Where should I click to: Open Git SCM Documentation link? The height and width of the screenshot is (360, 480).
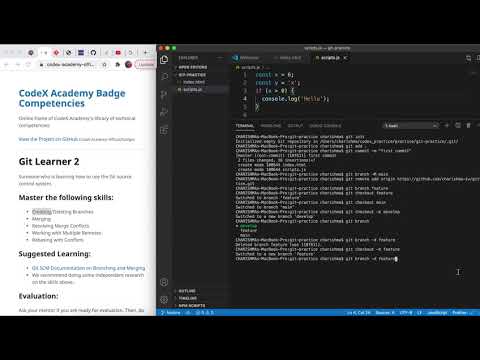[88, 268]
